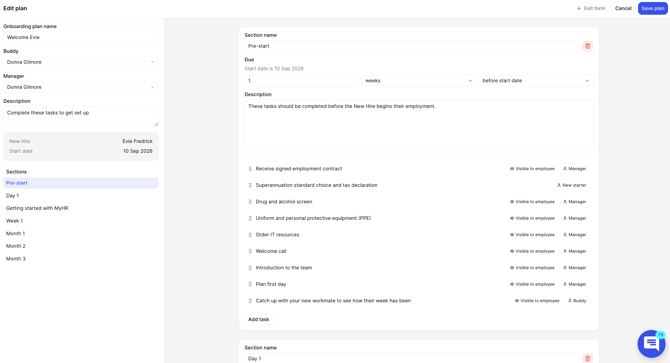Open the chat support widget
This screenshot has height=363, width=670.
pyautogui.click(x=651, y=343)
